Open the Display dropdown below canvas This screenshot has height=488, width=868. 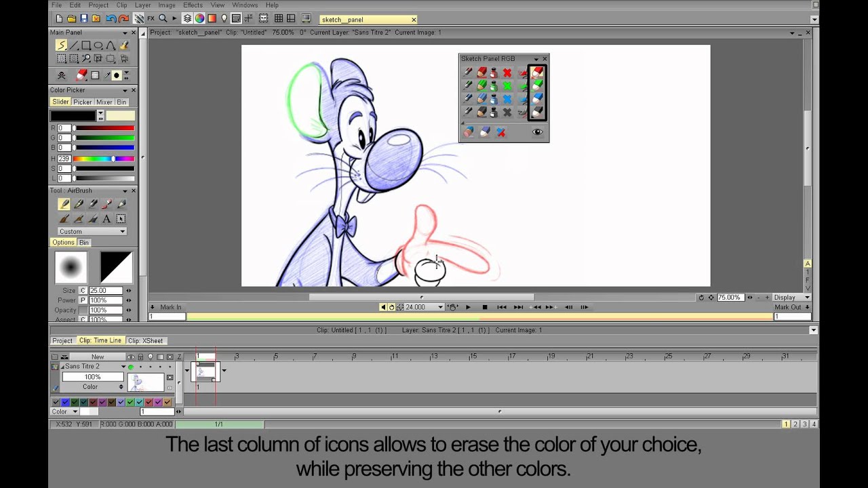[x=792, y=298]
